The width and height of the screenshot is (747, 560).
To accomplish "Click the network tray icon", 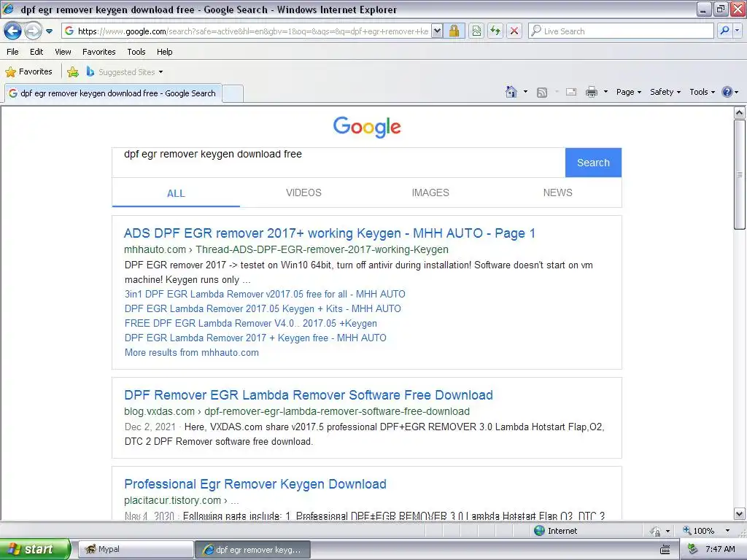I will click(x=692, y=549).
